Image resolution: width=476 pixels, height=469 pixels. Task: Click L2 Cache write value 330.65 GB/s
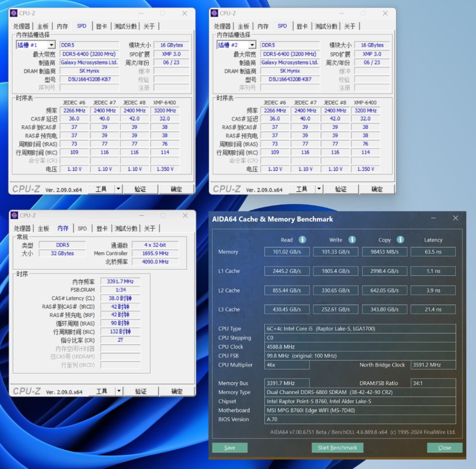click(x=336, y=290)
